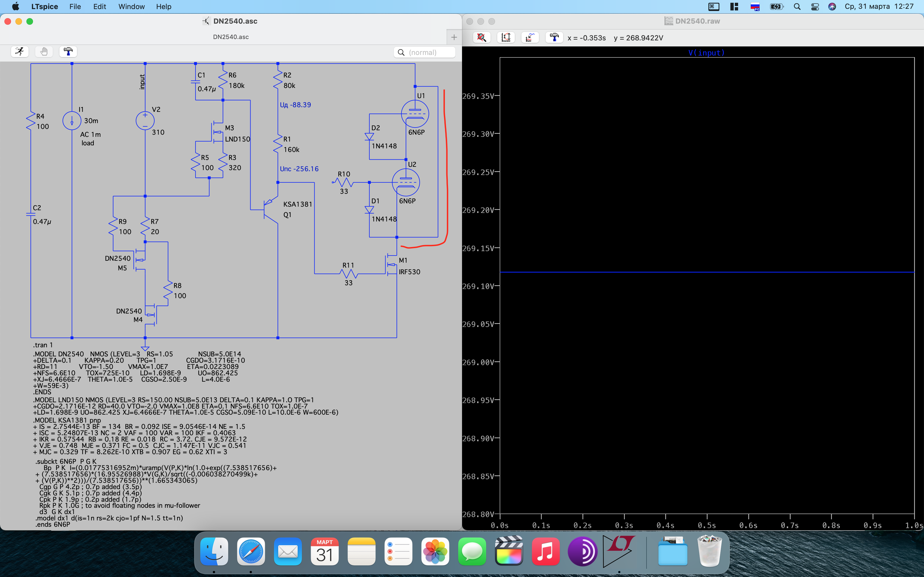
Task: Select the DN2540.asc tab
Action: 231,37
